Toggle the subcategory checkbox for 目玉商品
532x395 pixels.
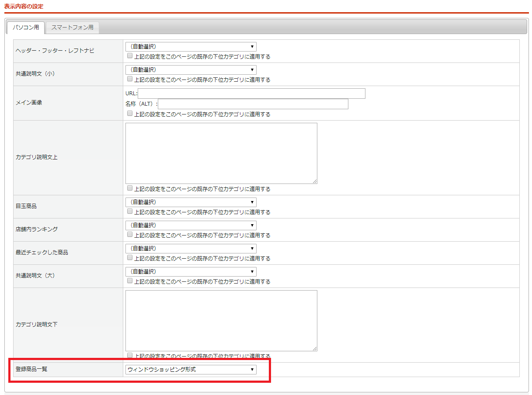click(130, 211)
